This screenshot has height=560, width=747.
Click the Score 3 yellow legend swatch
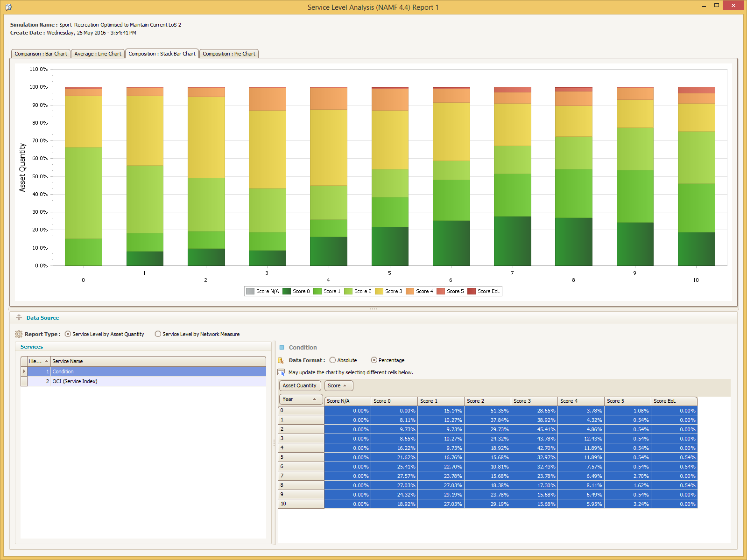[379, 291]
